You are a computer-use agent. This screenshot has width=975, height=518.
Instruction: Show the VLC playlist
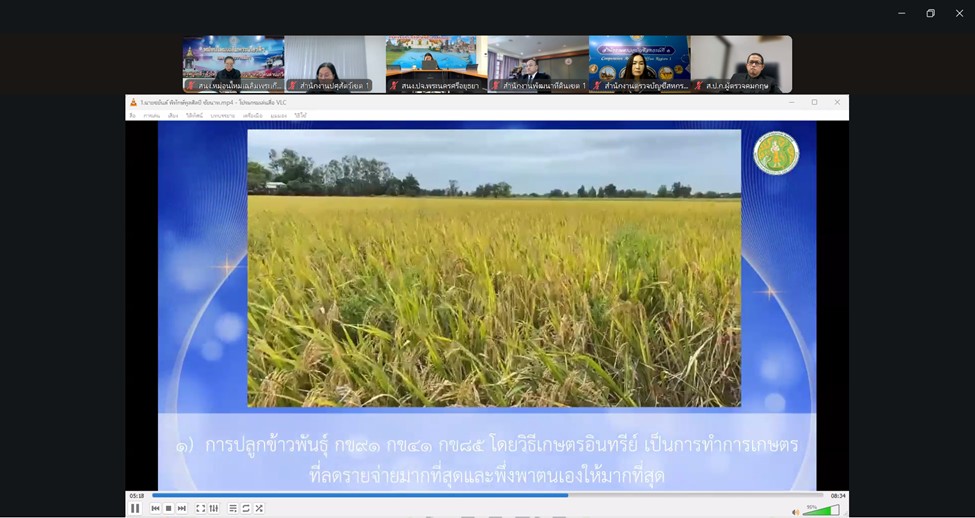(x=233, y=509)
